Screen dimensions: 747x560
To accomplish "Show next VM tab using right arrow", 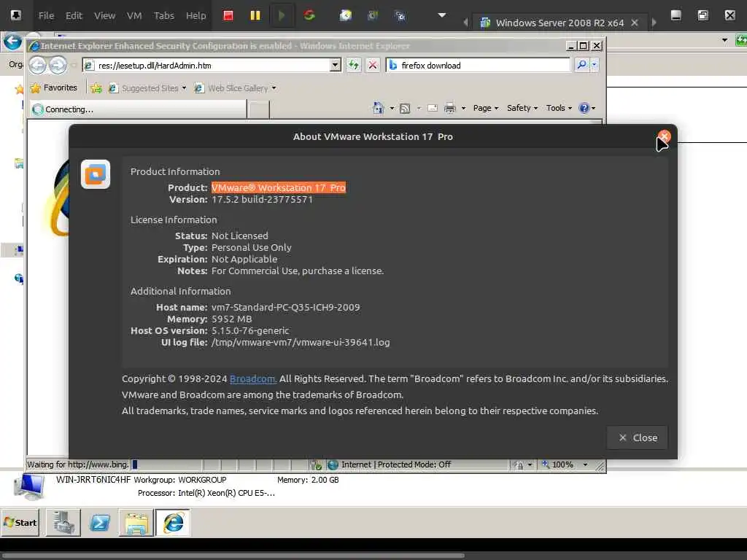I will click(654, 23).
